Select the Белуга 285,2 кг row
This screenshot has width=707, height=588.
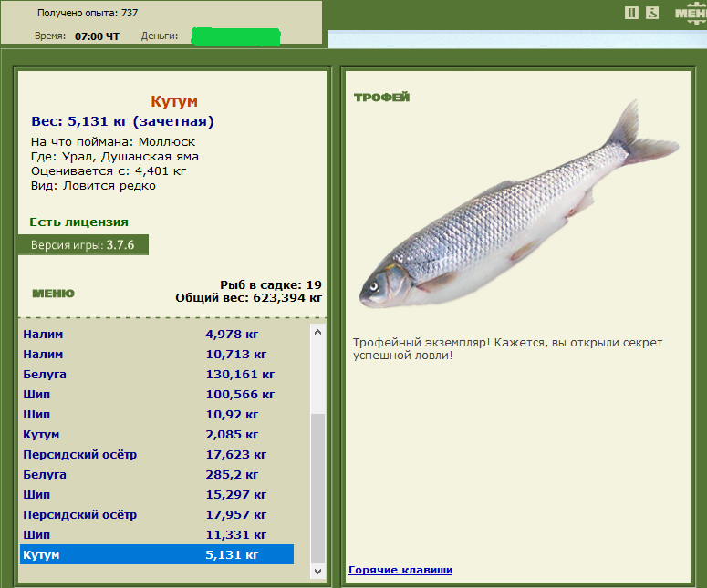point(157,474)
